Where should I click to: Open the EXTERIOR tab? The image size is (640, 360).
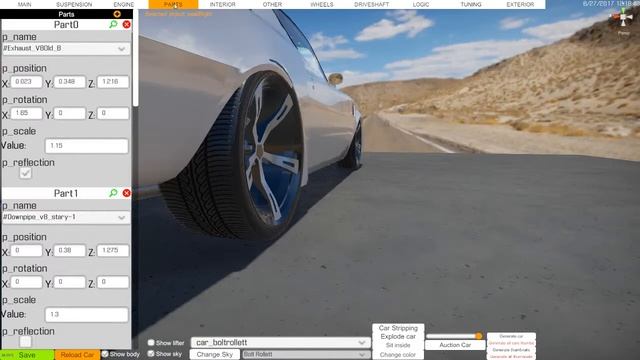click(520, 4)
